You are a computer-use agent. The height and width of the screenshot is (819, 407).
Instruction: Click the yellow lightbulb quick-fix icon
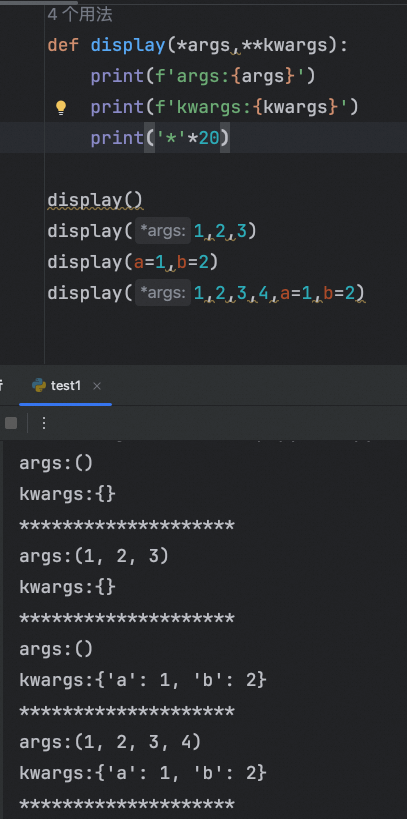pyautogui.click(x=61, y=108)
